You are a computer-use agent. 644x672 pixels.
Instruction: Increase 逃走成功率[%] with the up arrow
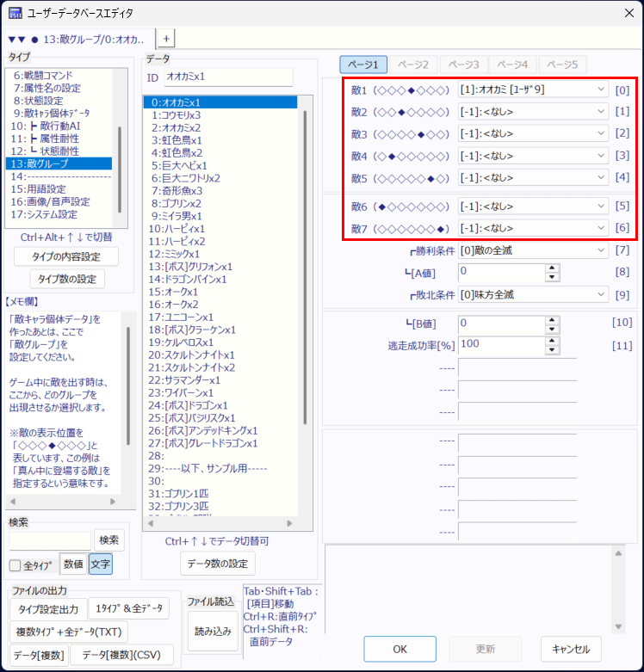[x=552, y=339]
